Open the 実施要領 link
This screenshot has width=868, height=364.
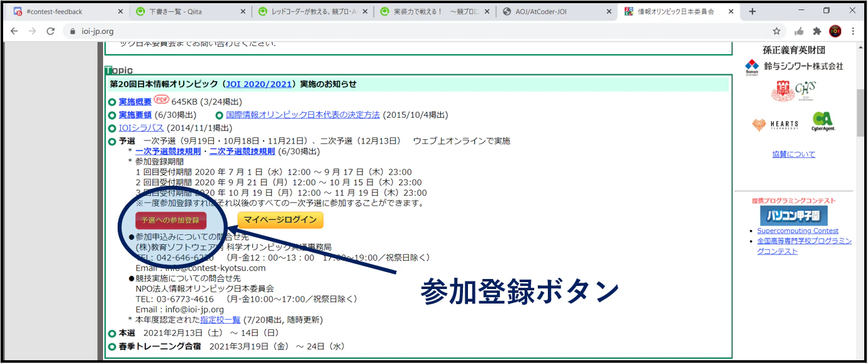135,115
